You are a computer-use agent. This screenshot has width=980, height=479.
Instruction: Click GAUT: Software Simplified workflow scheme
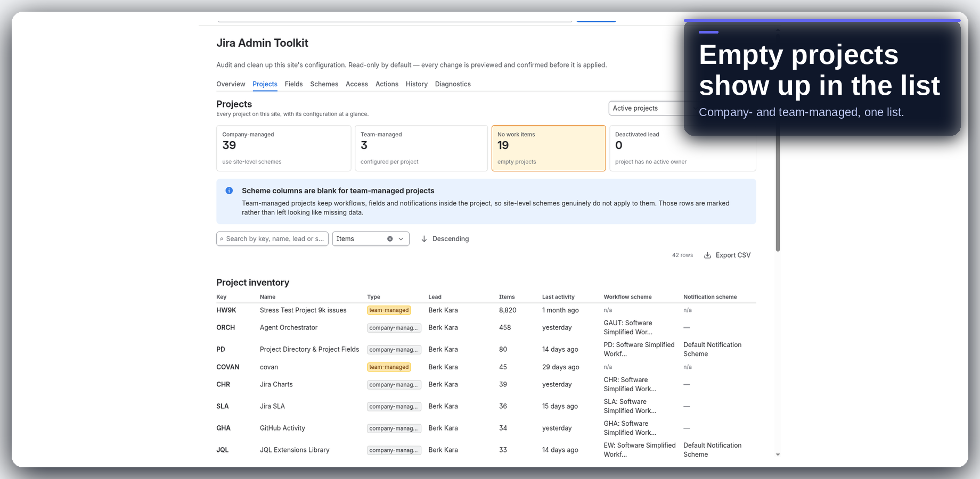pyautogui.click(x=628, y=327)
